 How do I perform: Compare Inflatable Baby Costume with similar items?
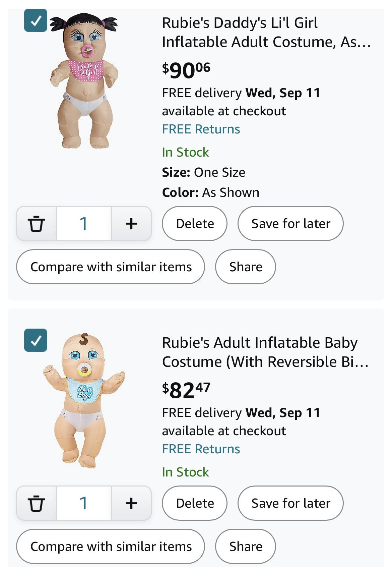pyautogui.click(x=111, y=547)
